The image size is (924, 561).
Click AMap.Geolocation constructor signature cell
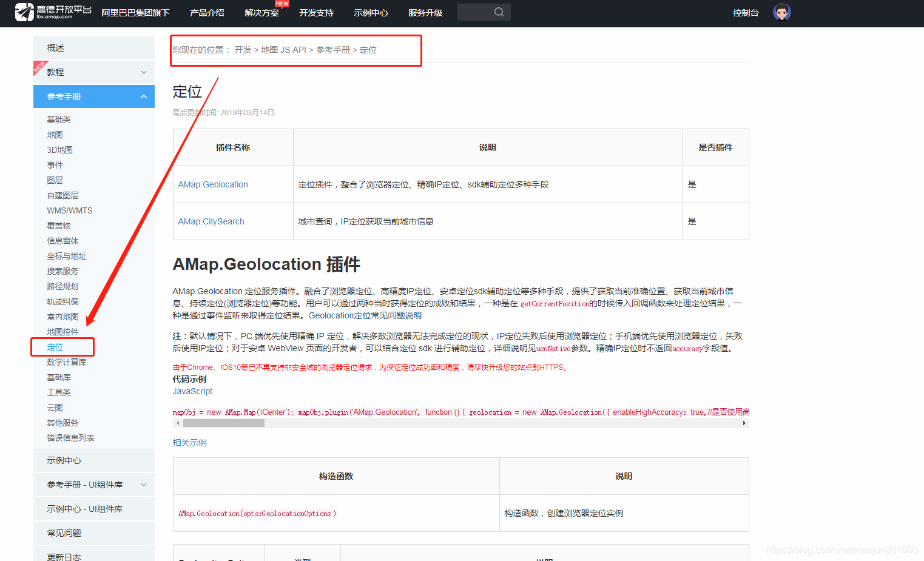pos(336,513)
